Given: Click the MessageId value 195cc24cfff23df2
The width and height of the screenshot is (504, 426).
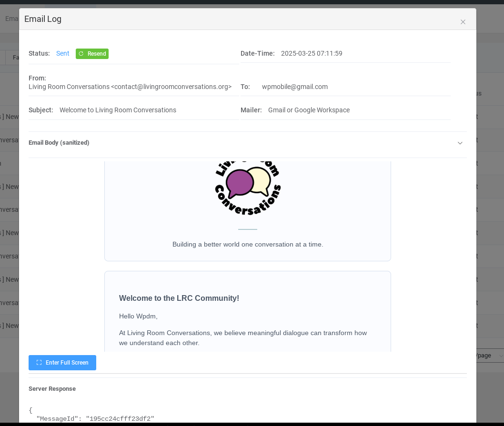Looking at the screenshot, I should [120, 418].
